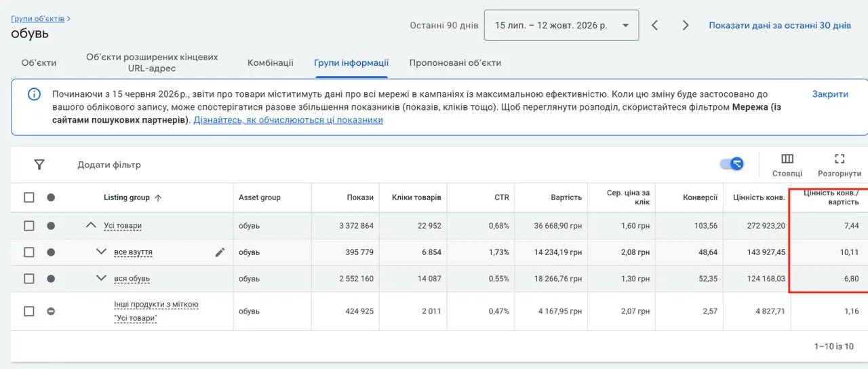868x369 pixels.
Task: Click the Asset group column header
Action: (x=260, y=197)
